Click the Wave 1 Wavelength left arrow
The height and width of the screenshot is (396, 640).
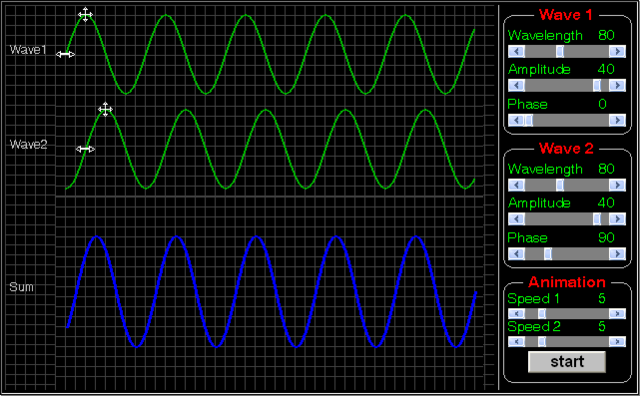pos(516,51)
